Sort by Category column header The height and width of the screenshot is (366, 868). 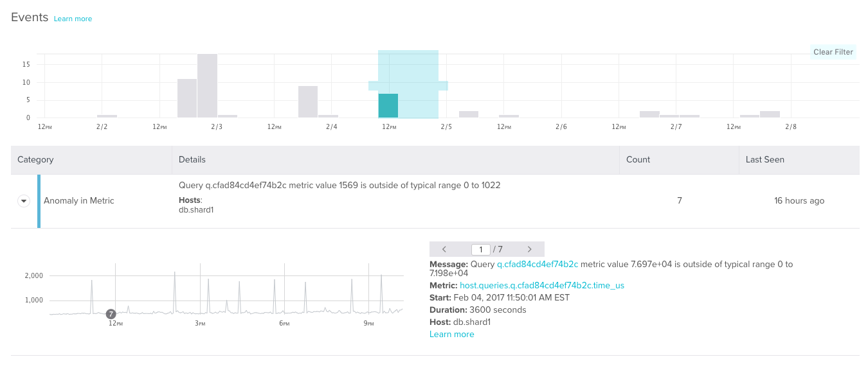click(35, 159)
